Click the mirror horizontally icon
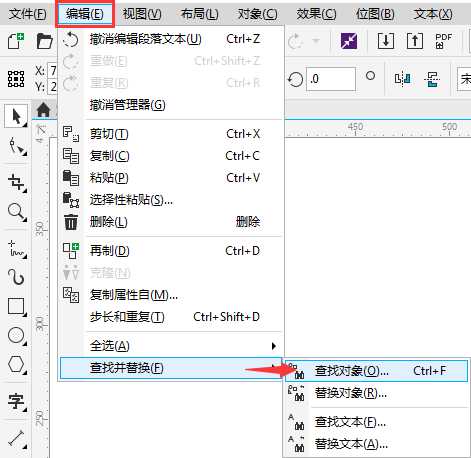The width and height of the screenshot is (471, 458). (403, 79)
